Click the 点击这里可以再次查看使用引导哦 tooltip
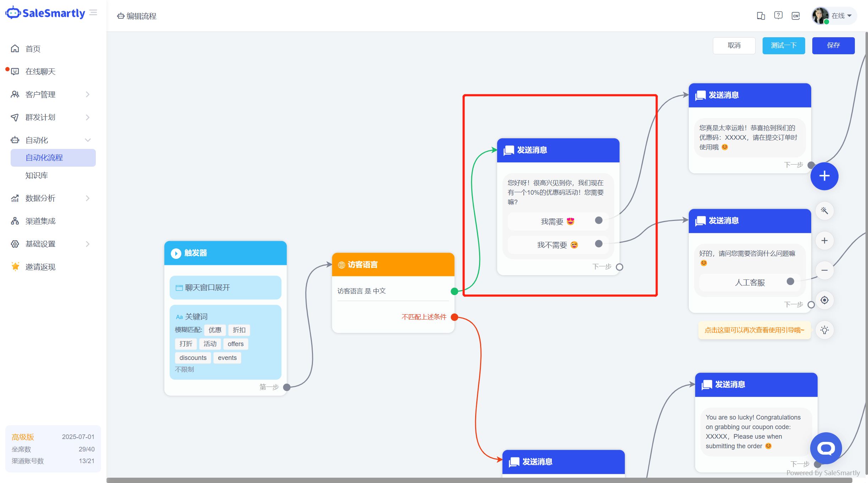868x483 pixels. pos(754,330)
